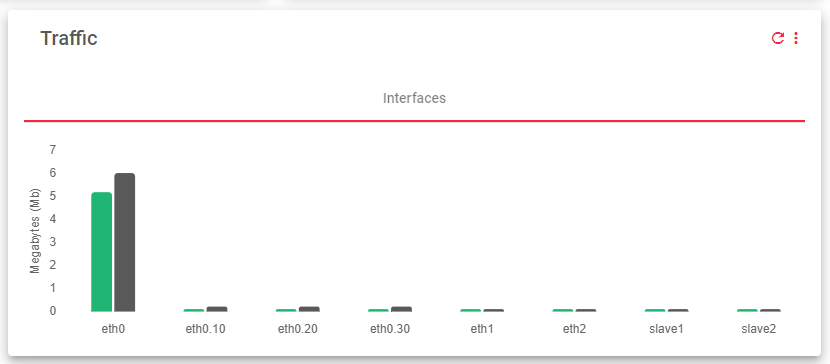Click the Traffic card title
The image size is (830, 364).
[69, 38]
